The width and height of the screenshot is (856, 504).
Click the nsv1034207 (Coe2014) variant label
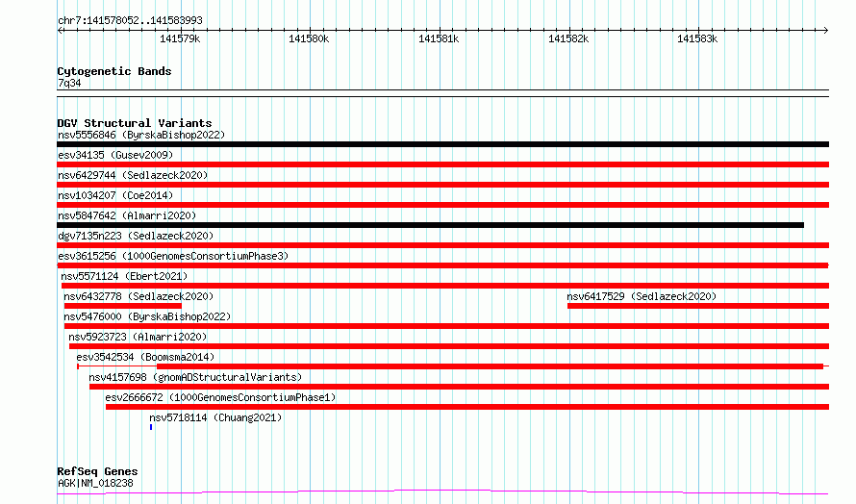(x=115, y=195)
